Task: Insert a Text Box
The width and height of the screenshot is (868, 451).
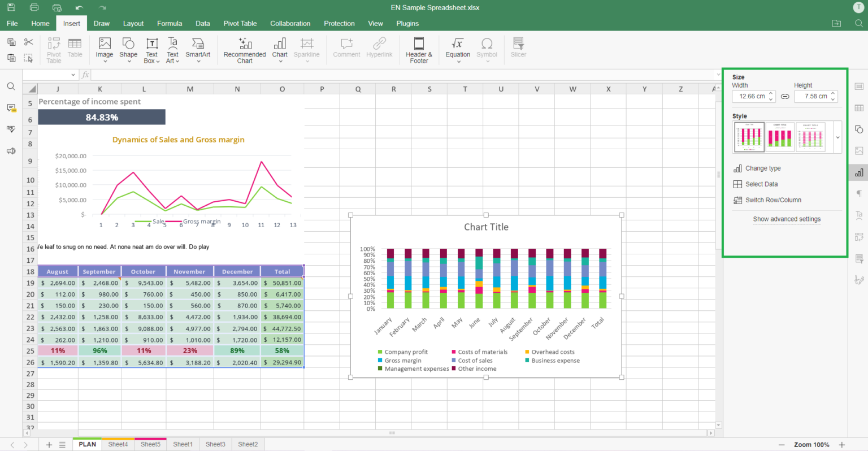Action: pos(151,50)
